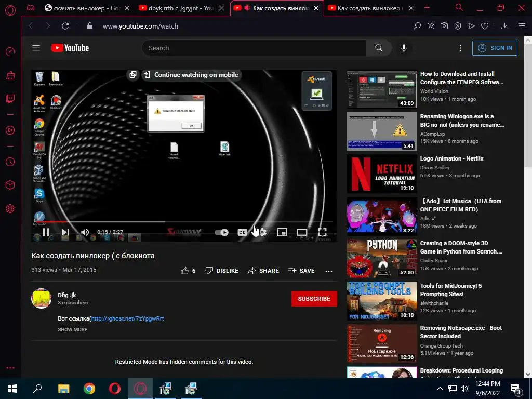This screenshot has height=399, width=532.
Task: Click the DISLIKE button
Action: 222,271
